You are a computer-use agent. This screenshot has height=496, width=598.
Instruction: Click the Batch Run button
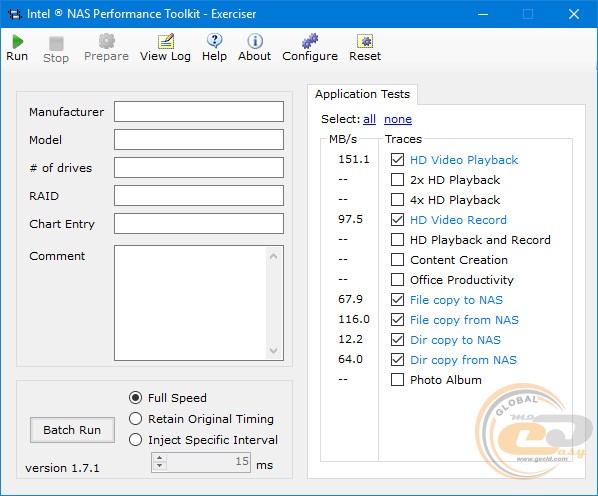[72, 430]
